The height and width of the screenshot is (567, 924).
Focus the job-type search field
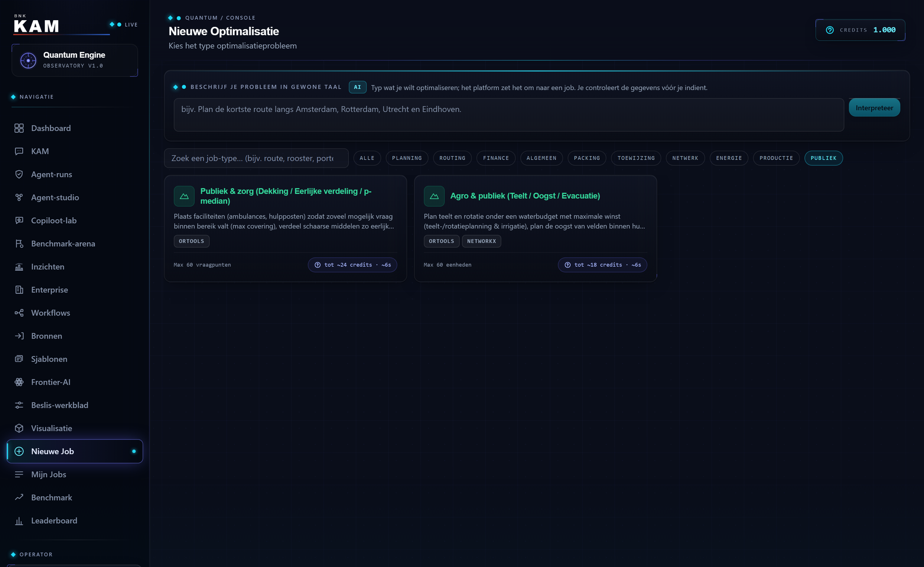pyautogui.click(x=256, y=158)
